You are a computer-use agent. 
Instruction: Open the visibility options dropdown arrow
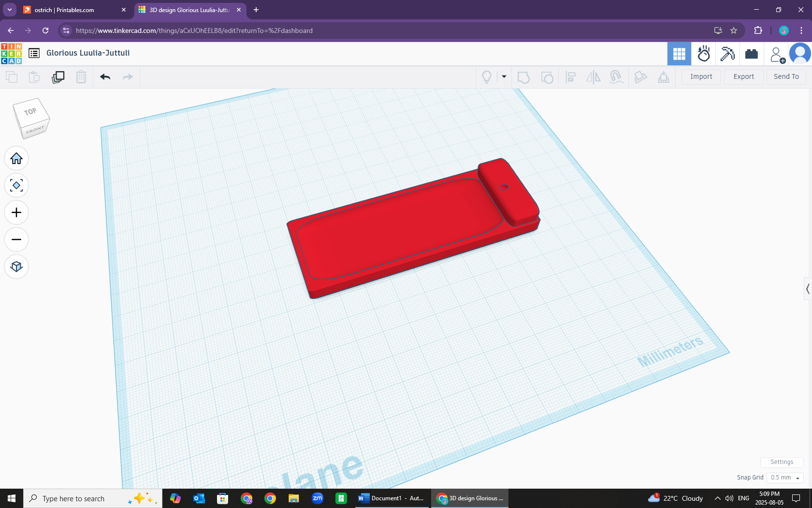click(x=504, y=76)
